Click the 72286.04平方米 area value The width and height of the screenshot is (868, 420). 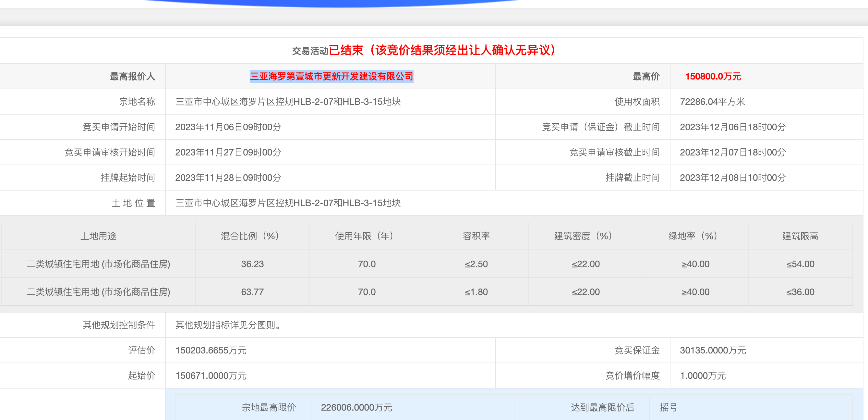coord(712,102)
